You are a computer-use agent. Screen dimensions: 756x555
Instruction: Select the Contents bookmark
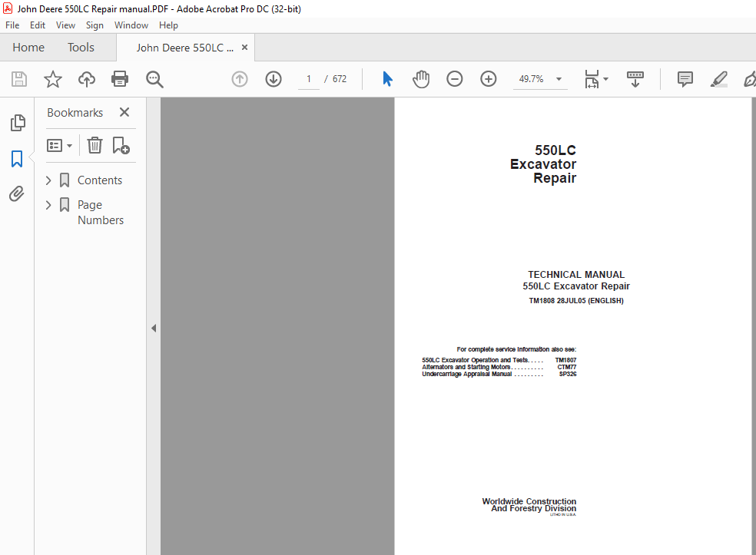click(100, 180)
